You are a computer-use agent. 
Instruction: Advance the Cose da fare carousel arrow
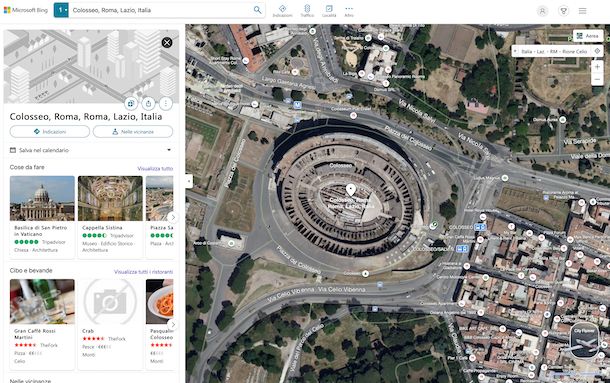173,217
